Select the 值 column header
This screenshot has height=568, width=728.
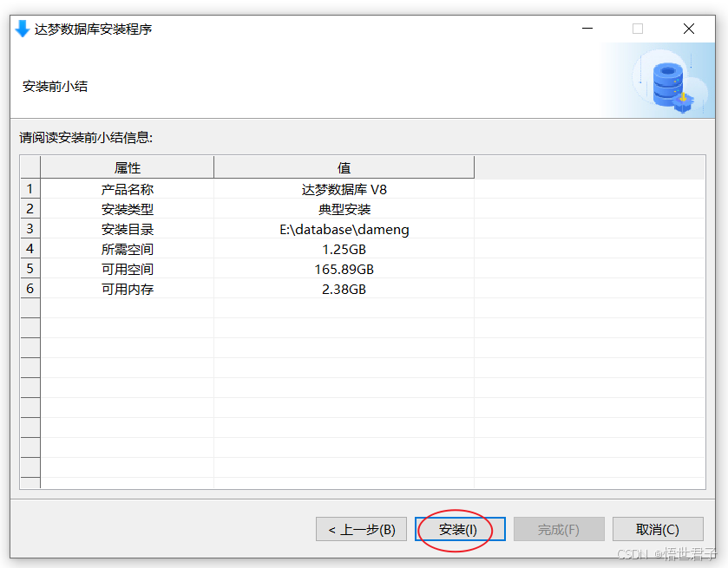pyautogui.click(x=344, y=167)
